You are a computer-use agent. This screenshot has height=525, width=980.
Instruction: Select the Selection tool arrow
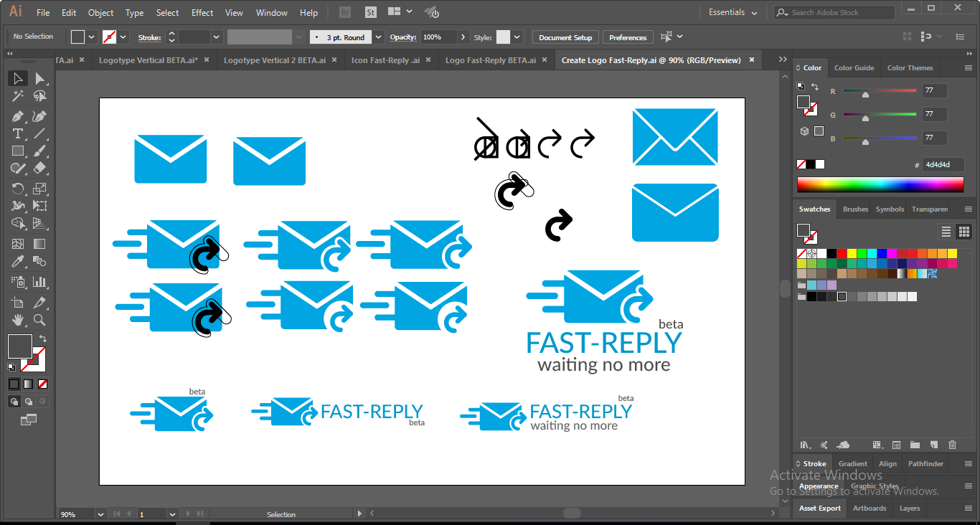(x=18, y=79)
